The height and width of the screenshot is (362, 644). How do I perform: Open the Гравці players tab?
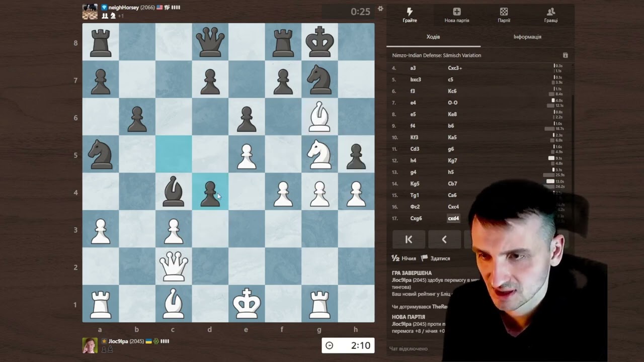pos(550,15)
